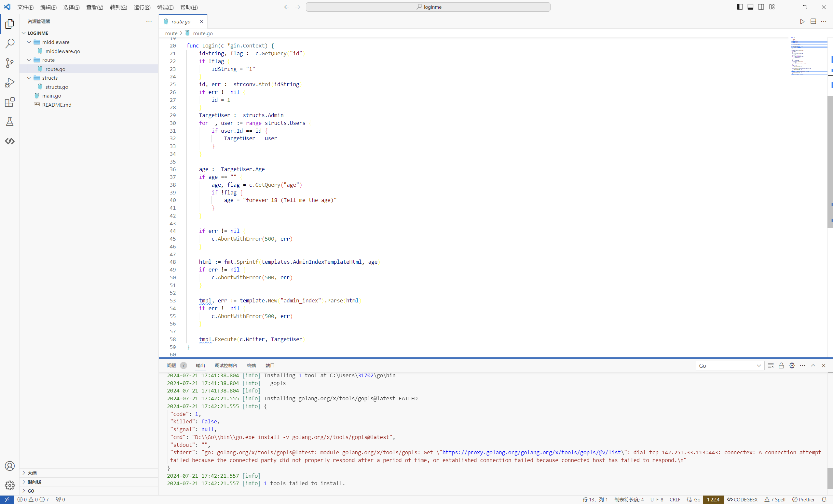Screen dimensions: 833x504
Task: Open the CodeGeeX sidebar icon
Action: [10, 141]
